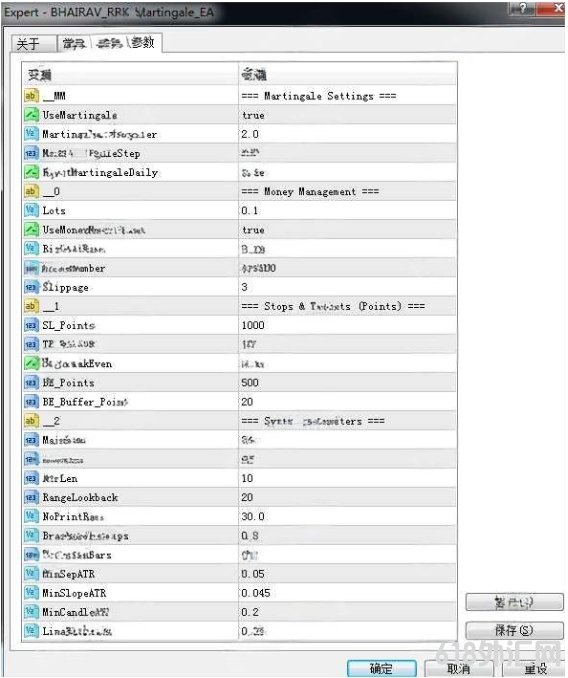568x678 pixels.
Task: Click the icon next to UseMartingale variable
Action: 31,115
